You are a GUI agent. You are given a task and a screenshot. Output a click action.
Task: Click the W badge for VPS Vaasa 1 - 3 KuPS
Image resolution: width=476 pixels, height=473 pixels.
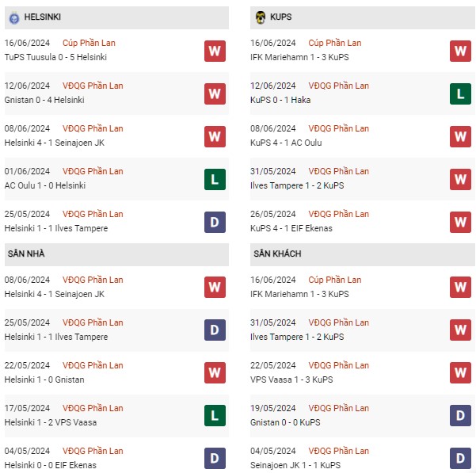tap(460, 373)
